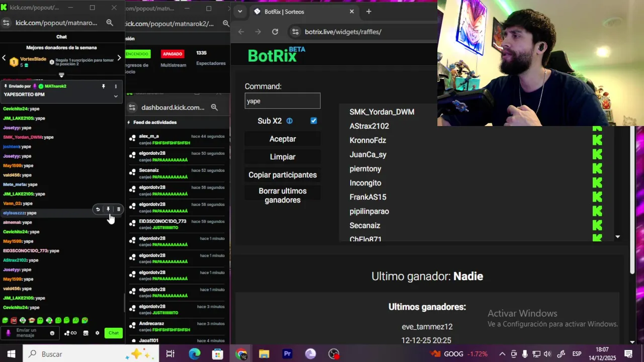Screen dimensions: 644x362
Task: Select participant JuanCa_sy in raffle list
Action: tap(368, 154)
